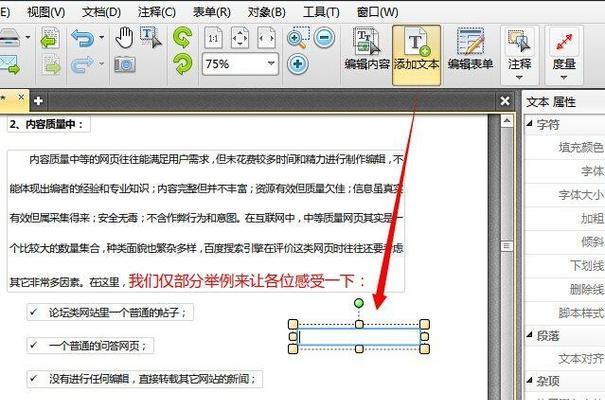The width and height of the screenshot is (605, 400).
Task: Click the blue Undo arrow
Action: click(82, 38)
